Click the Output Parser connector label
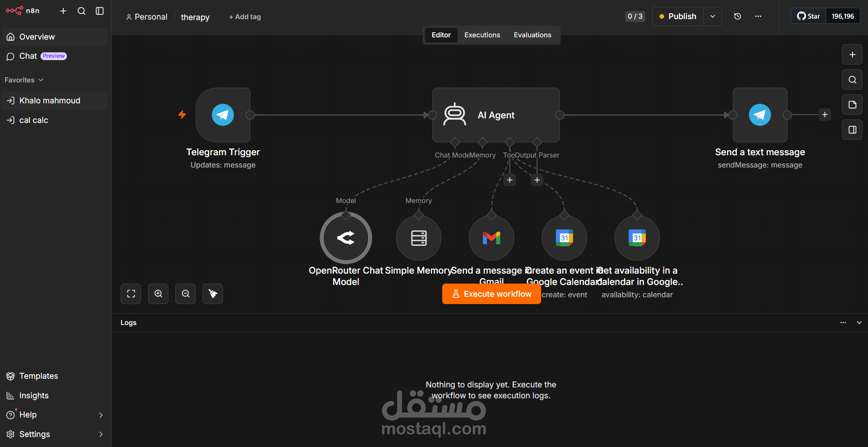Image resolution: width=868 pixels, height=447 pixels. click(x=537, y=155)
